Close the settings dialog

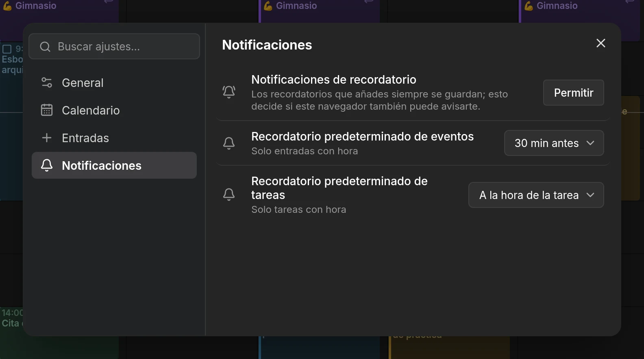(x=601, y=43)
